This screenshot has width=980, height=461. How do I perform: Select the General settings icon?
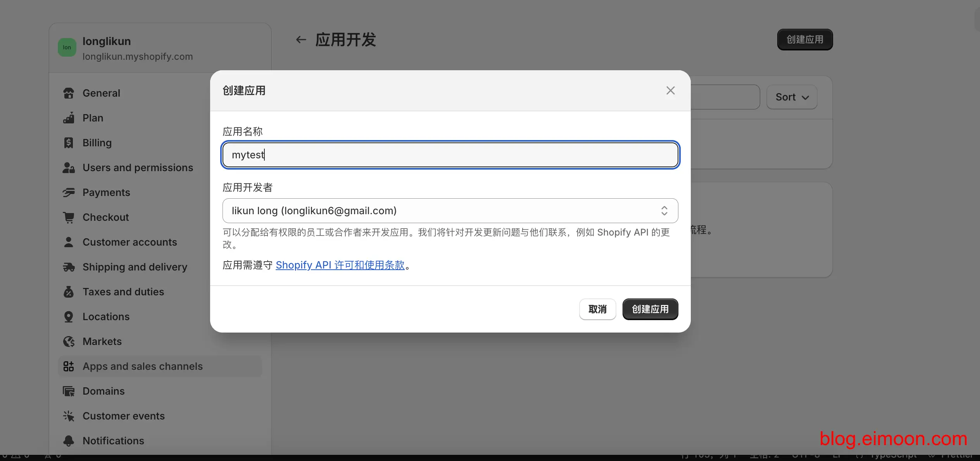(68, 93)
